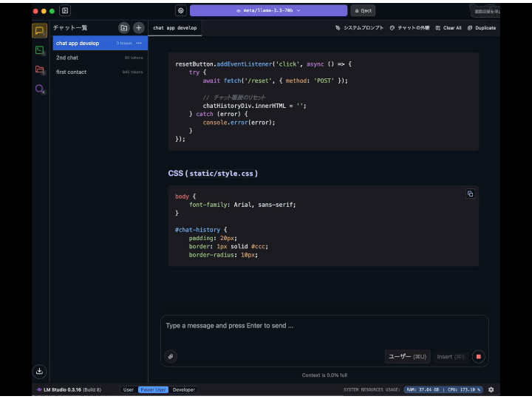Select the chat app develop tab
This screenshot has height=399, width=532.
click(174, 28)
